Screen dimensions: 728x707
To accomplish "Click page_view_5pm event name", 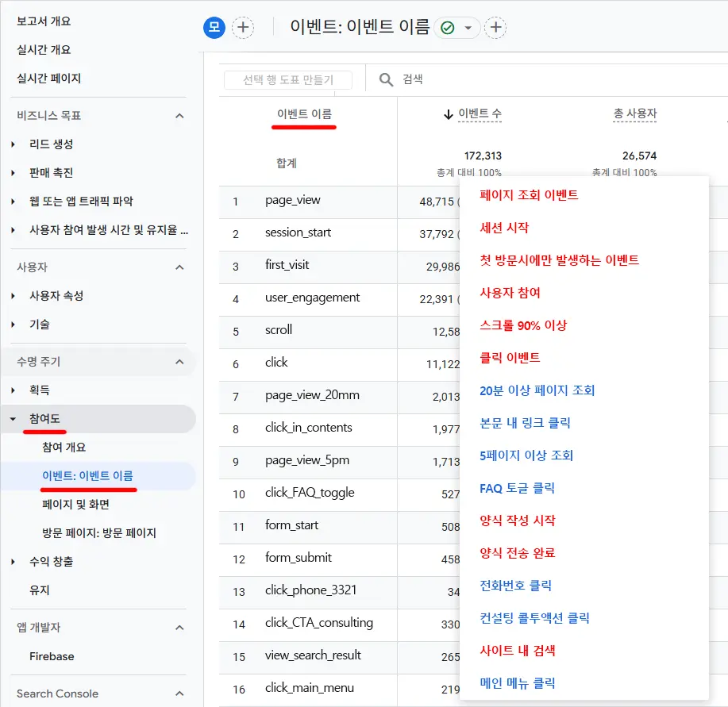I will 307,461.
